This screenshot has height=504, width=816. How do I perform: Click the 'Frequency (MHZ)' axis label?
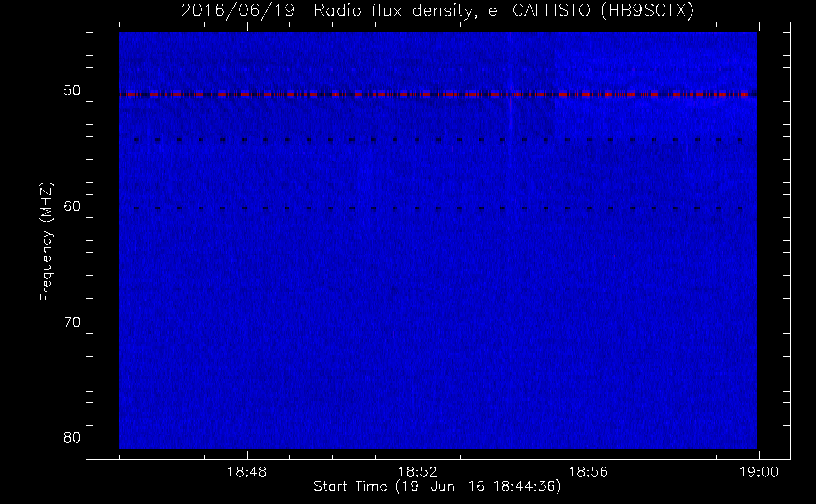pos(46,242)
